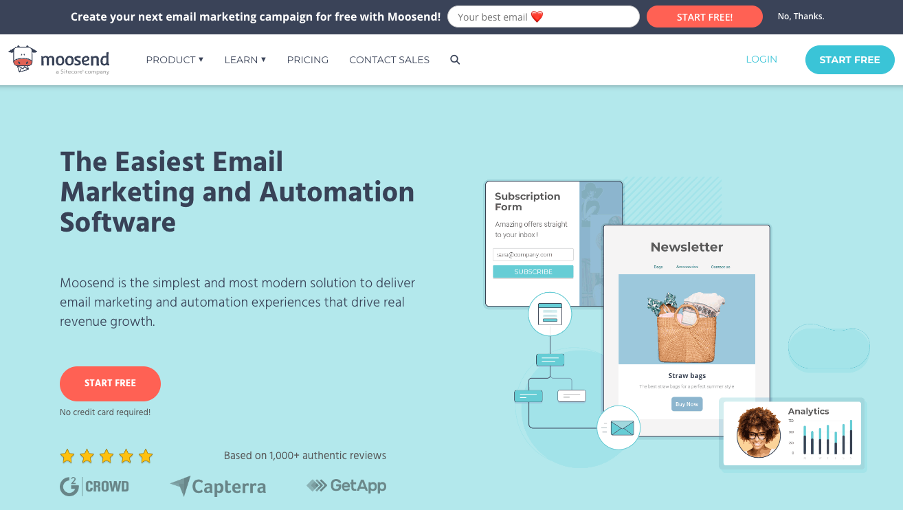Click the Capterra logo

pyautogui.click(x=219, y=486)
